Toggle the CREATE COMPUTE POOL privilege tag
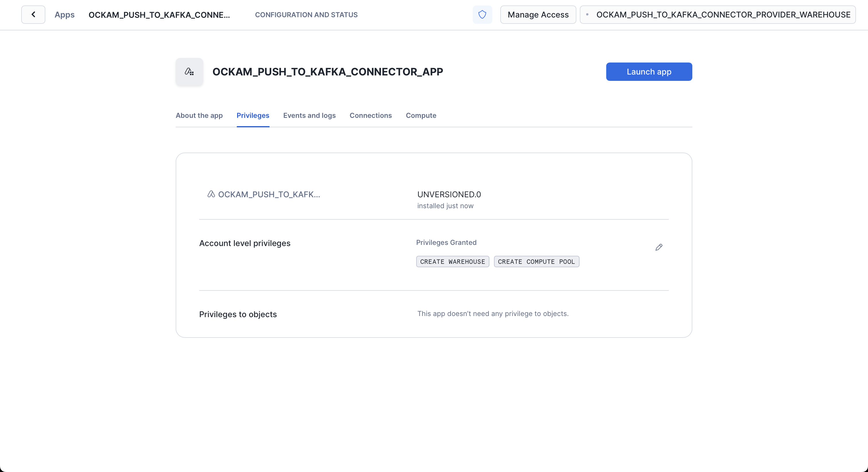Screen dimensions: 868x472 pyautogui.click(x=536, y=261)
